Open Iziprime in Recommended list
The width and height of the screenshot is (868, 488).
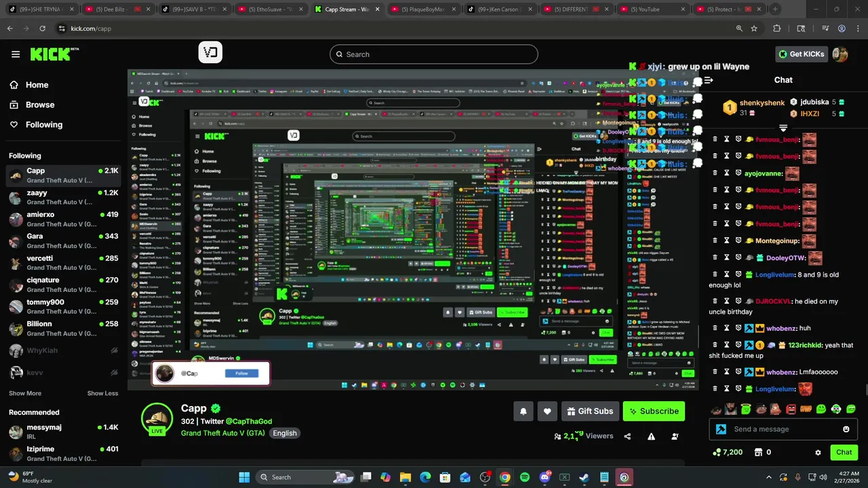pyautogui.click(x=62, y=453)
